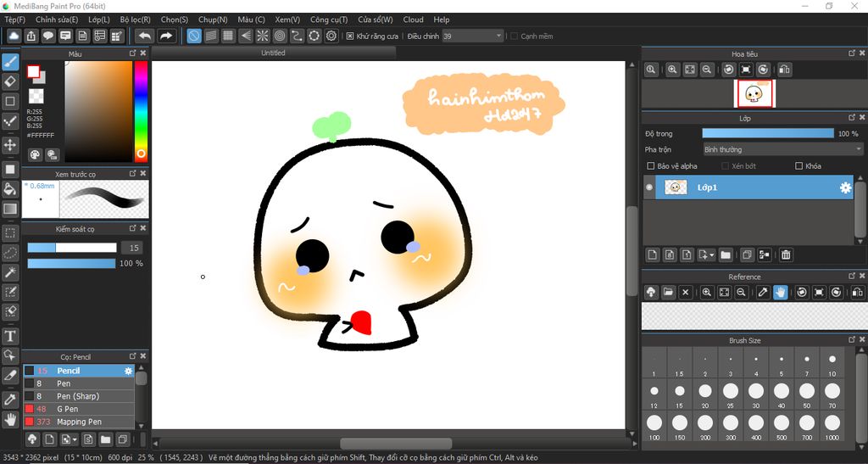This screenshot has width=868, height=464.
Task: Create a new layer in Lớp panel
Action: click(652, 254)
